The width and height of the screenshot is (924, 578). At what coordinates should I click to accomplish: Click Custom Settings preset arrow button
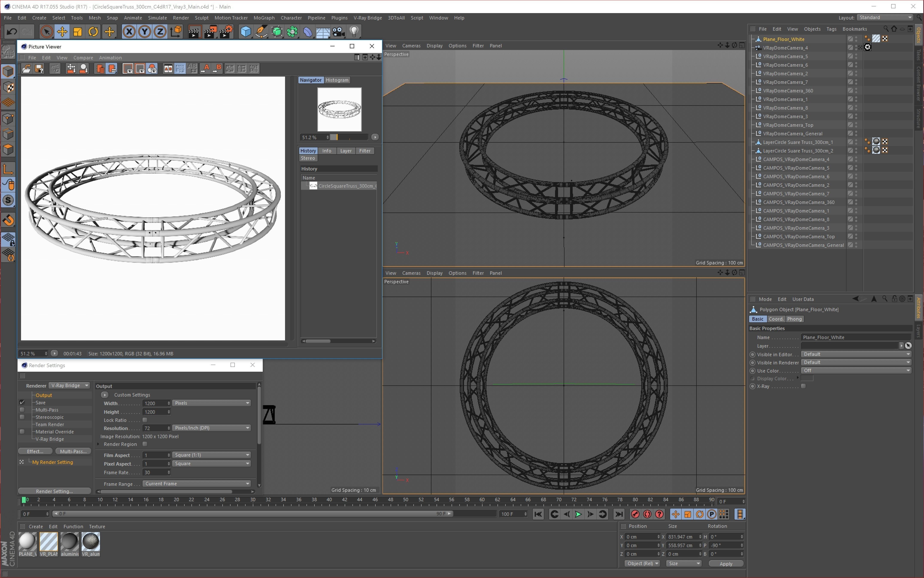[104, 394]
